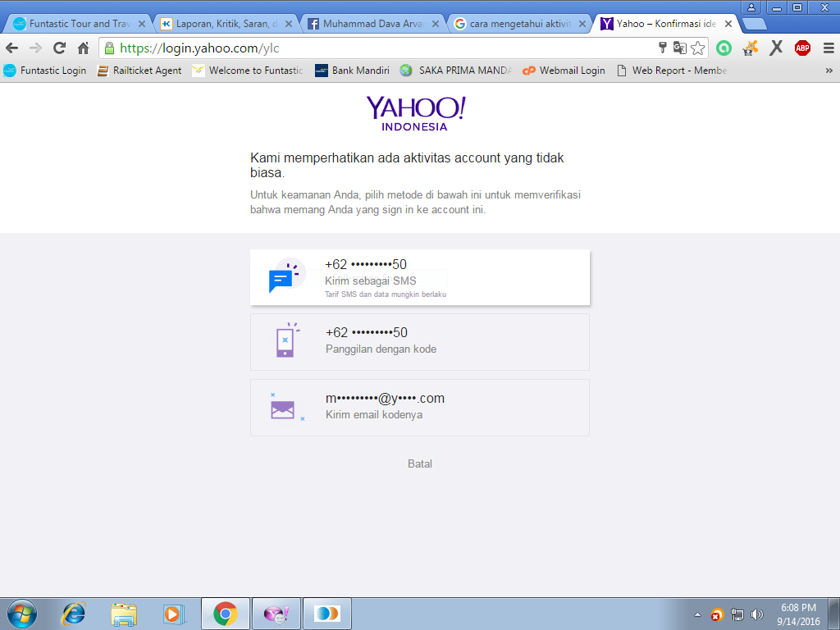Click the Chrome user profile button
The width and height of the screenshot is (840, 630).
point(751,7)
